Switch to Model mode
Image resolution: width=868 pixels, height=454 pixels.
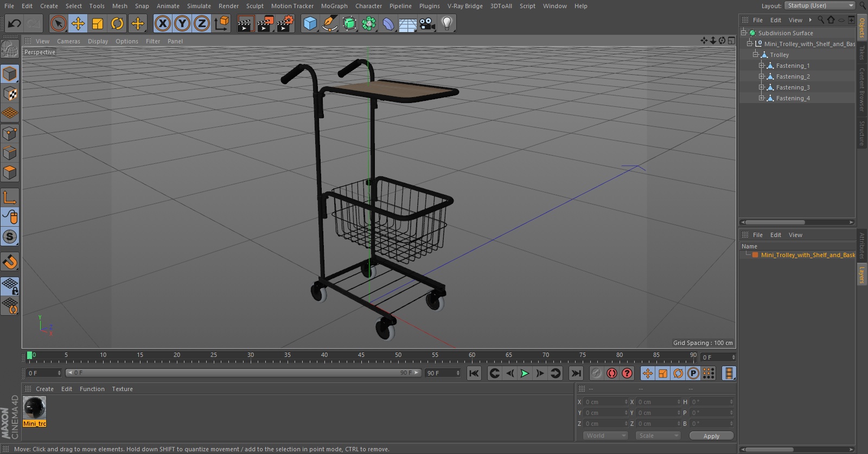coord(10,74)
